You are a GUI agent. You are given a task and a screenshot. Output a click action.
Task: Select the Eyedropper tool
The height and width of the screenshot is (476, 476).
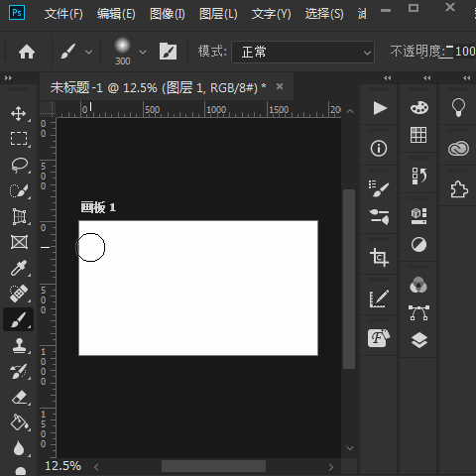(x=19, y=268)
